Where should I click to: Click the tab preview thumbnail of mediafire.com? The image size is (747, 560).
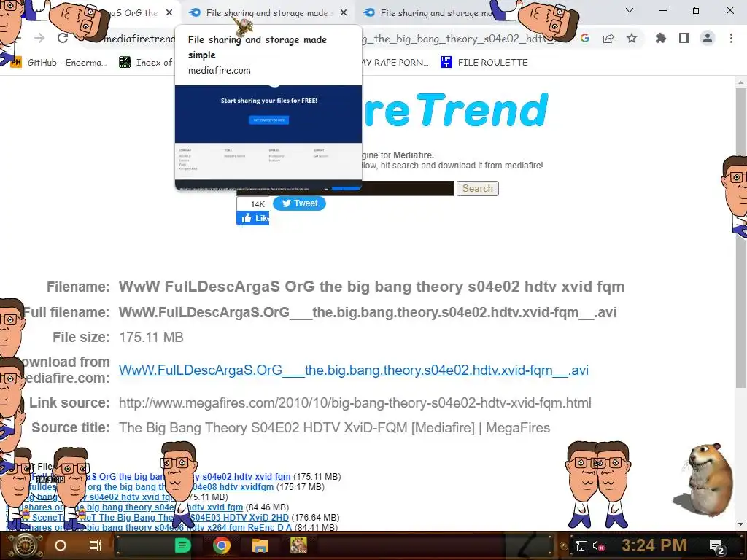pos(268,138)
